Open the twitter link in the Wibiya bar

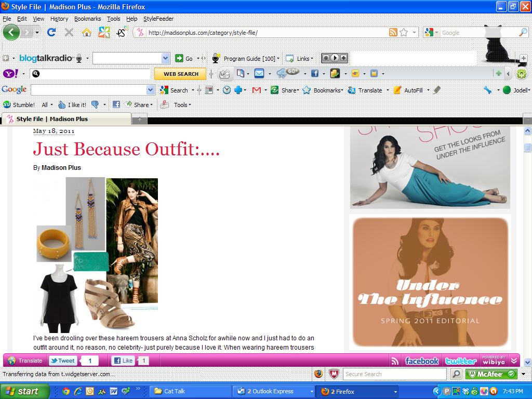461,361
